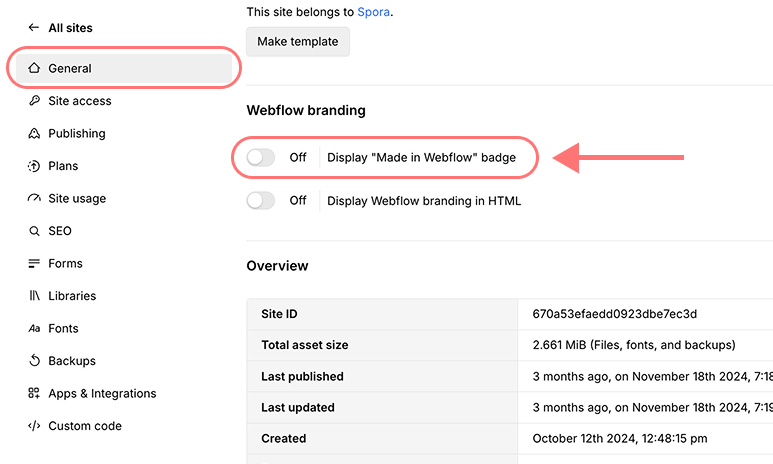Click the Last published label
The height and width of the screenshot is (464, 773).
coord(302,376)
